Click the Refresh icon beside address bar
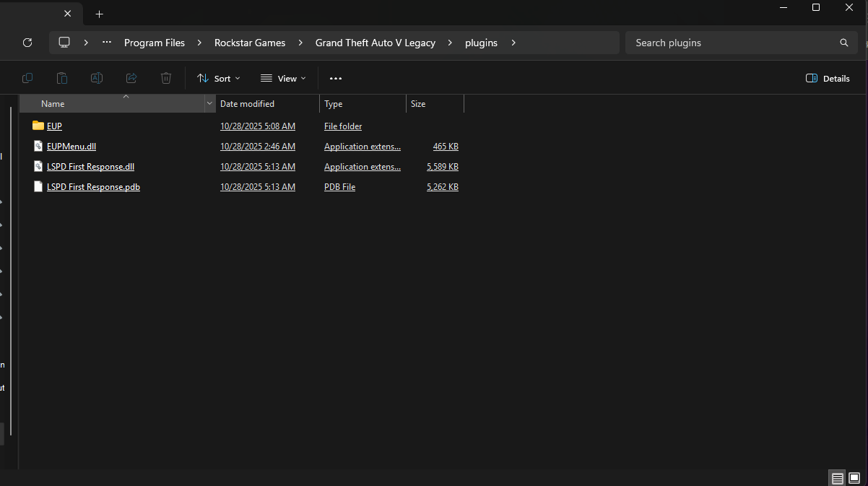This screenshot has width=868, height=486. coord(27,43)
